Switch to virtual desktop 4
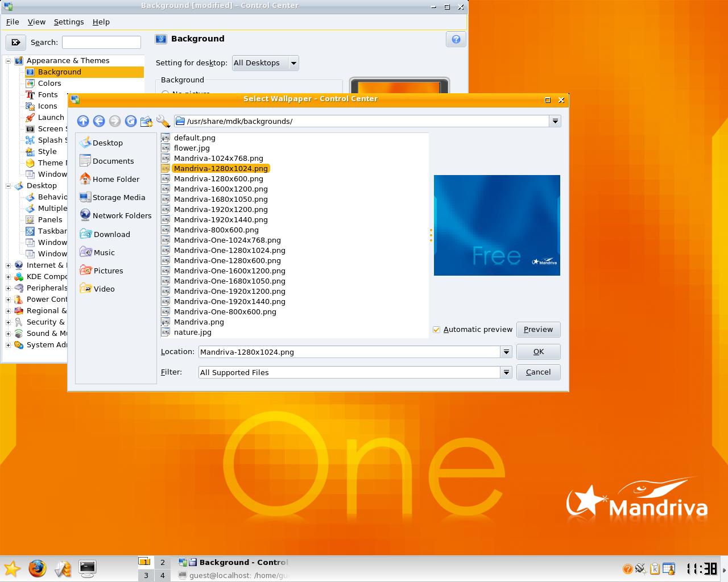Screen dimensions: 728x582 point(163,576)
